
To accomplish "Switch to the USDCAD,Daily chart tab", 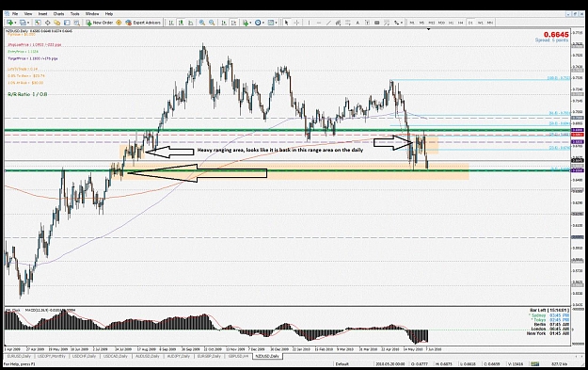I will tap(116, 356).
